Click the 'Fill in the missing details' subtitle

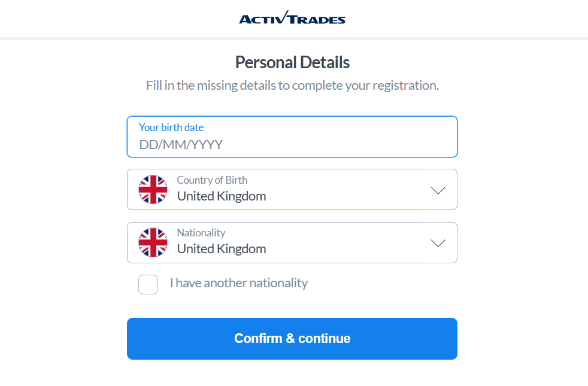(x=292, y=86)
